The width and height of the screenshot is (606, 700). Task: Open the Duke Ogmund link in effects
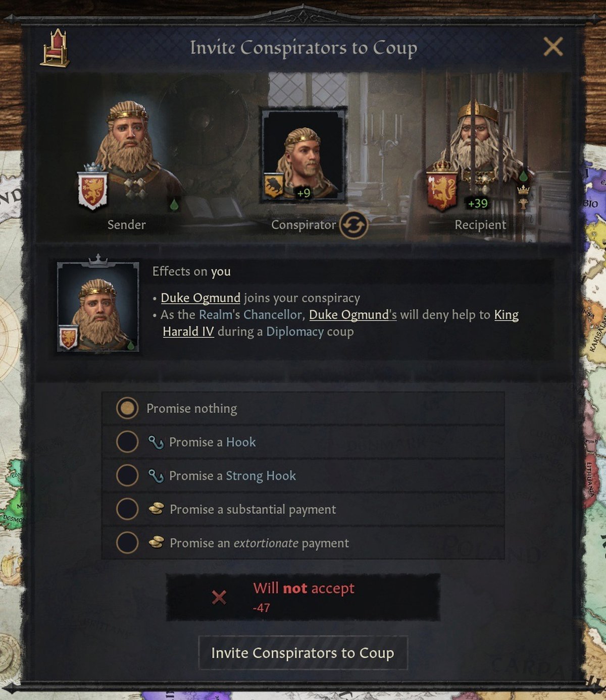click(x=200, y=298)
